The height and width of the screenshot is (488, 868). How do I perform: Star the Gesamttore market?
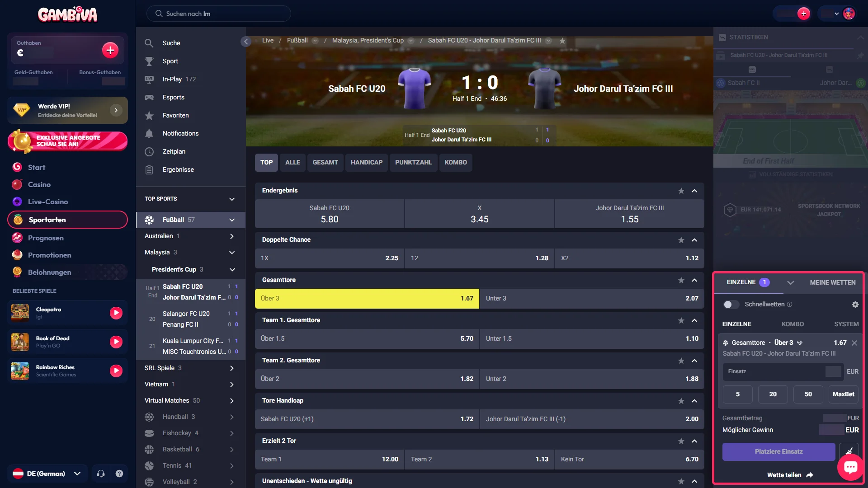click(681, 280)
